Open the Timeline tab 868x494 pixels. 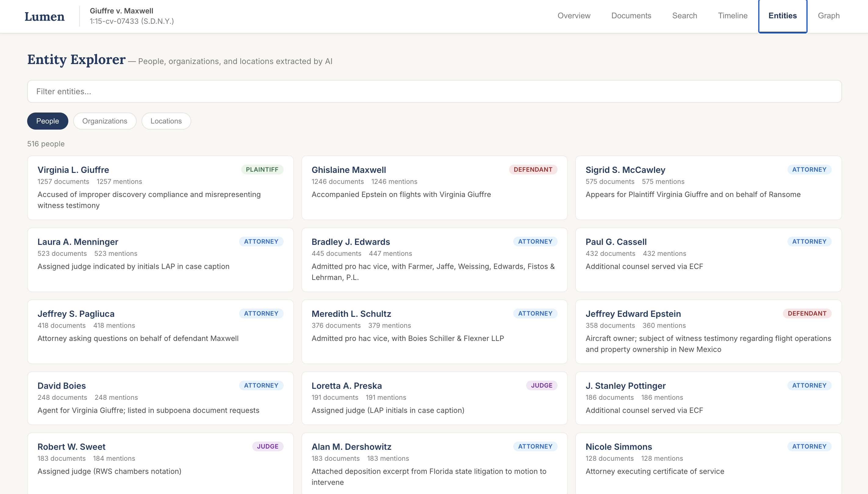point(733,16)
